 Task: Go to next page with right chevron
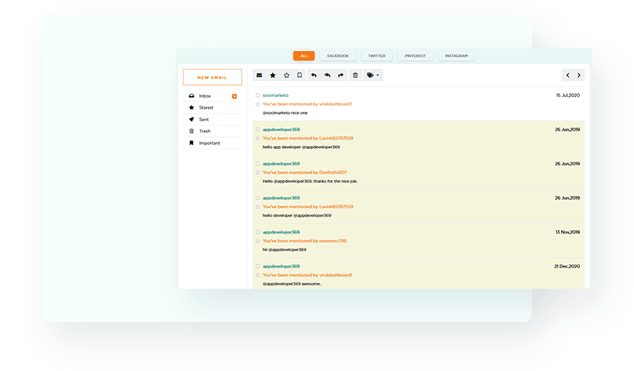[579, 75]
